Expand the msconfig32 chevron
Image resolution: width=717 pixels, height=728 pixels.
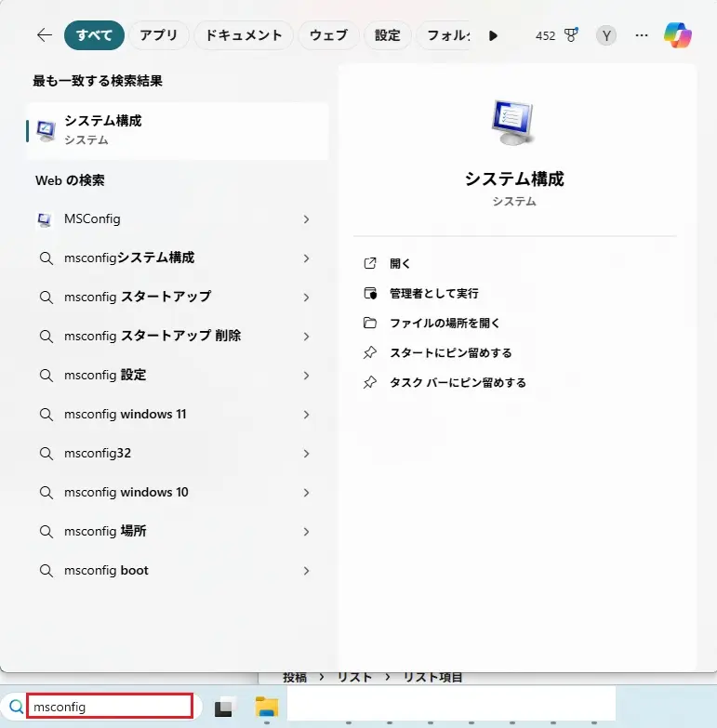[306, 453]
